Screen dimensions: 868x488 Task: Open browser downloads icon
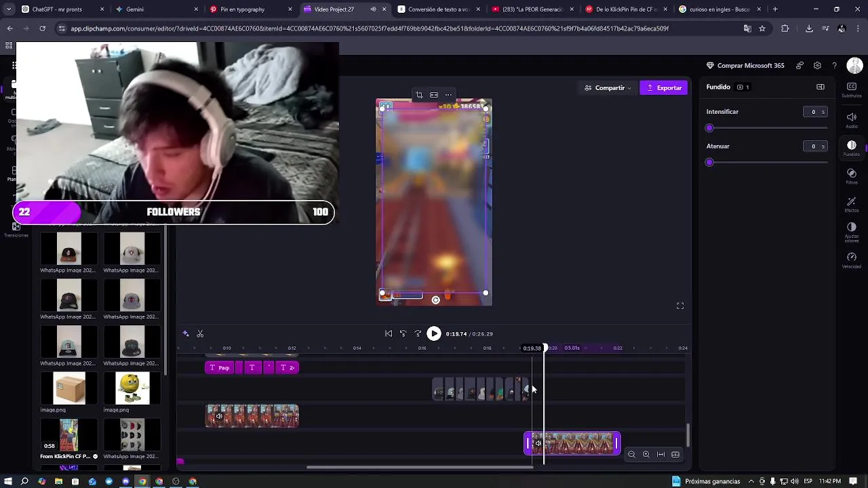pyautogui.click(x=809, y=28)
